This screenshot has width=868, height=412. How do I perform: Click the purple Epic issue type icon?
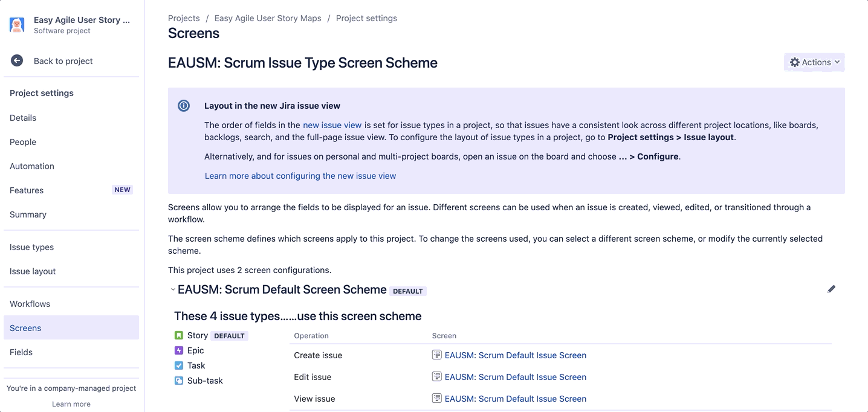179,350
